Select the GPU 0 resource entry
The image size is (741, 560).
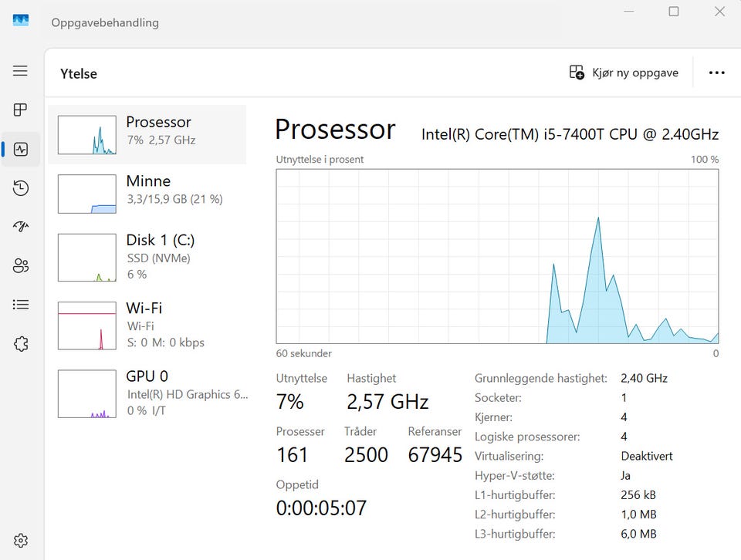click(147, 393)
